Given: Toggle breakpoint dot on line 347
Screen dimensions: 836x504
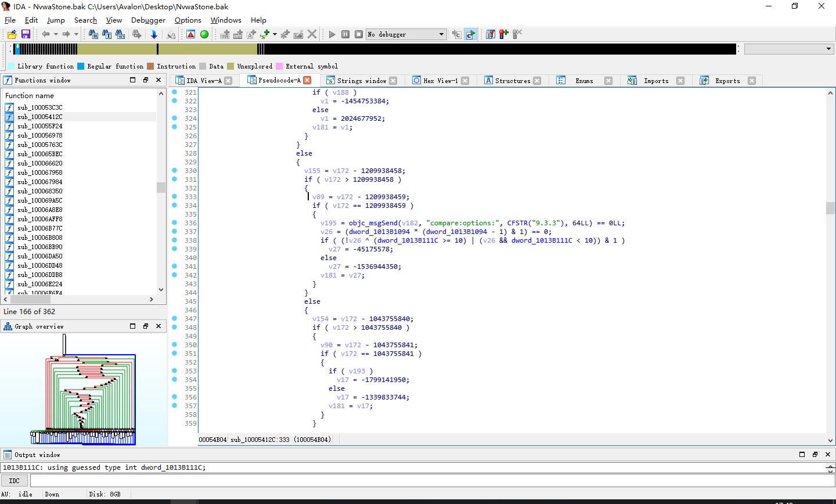Looking at the screenshot, I should coord(175,319).
